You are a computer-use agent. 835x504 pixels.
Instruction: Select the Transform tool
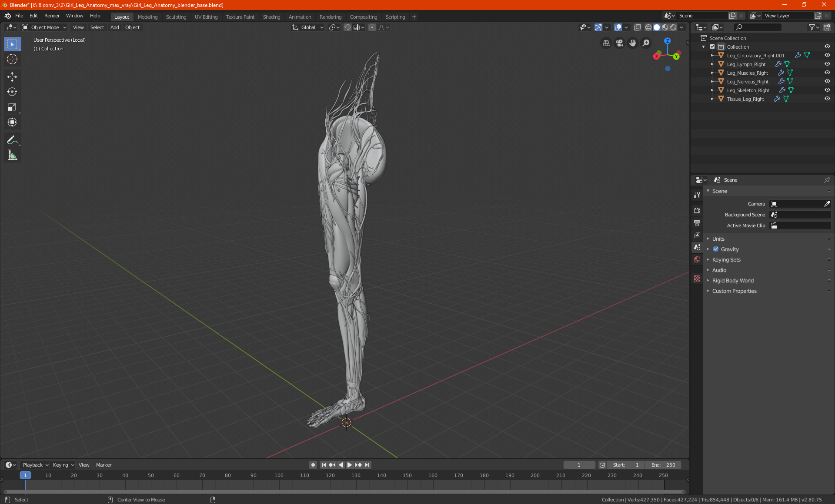click(x=12, y=122)
